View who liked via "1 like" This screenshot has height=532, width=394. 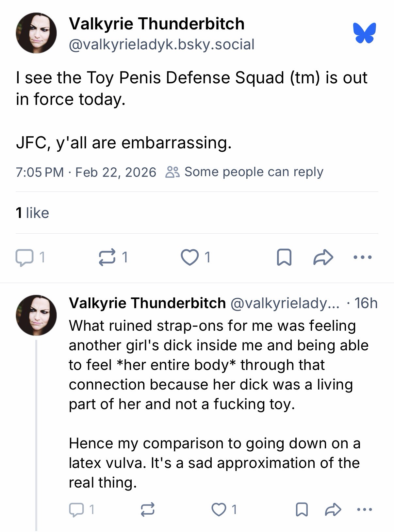(x=32, y=213)
